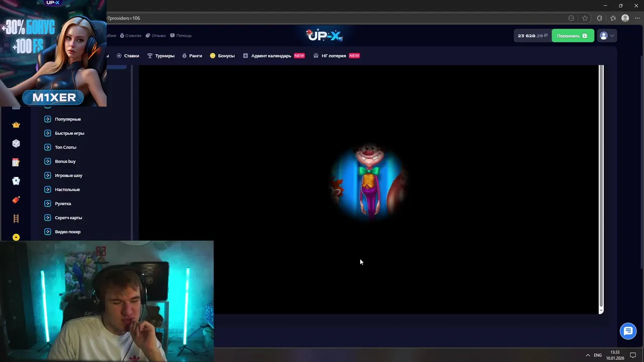
Task: Open the Ставки tab
Action: click(x=128, y=56)
